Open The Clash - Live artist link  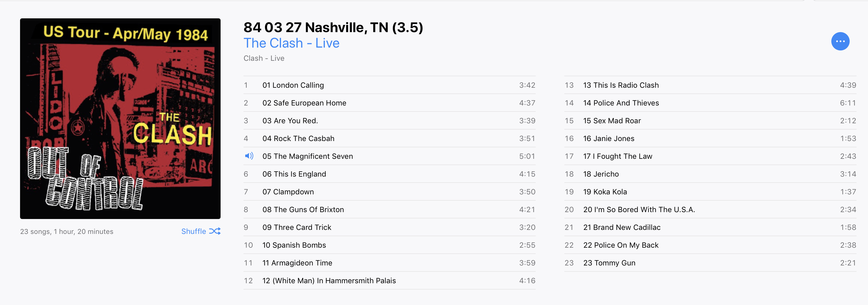tap(291, 43)
